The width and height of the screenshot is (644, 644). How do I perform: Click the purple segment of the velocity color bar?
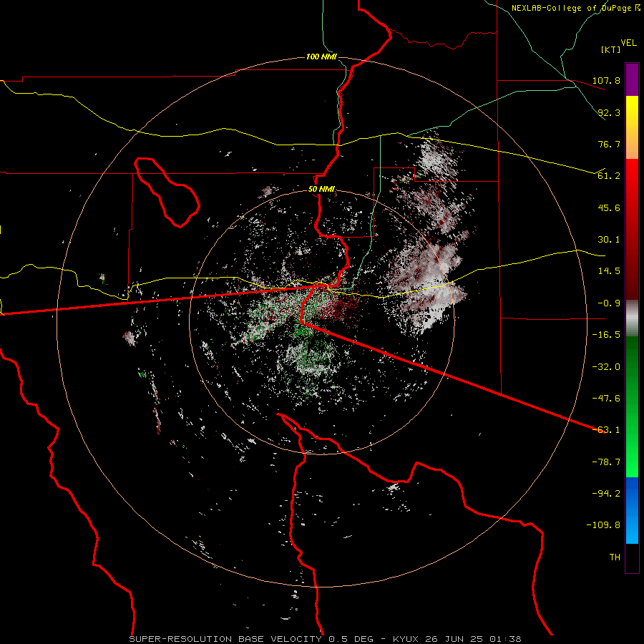click(x=632, y=79)
